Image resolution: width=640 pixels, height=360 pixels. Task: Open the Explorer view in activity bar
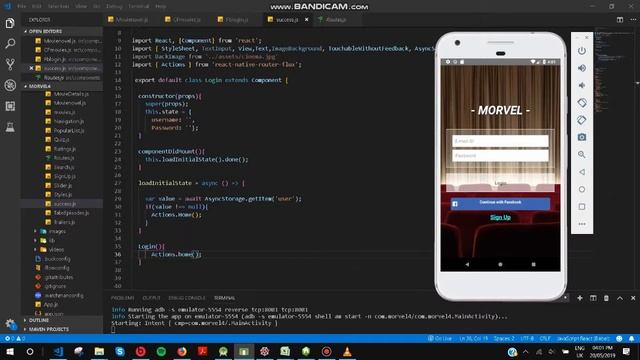coord(10,23)
